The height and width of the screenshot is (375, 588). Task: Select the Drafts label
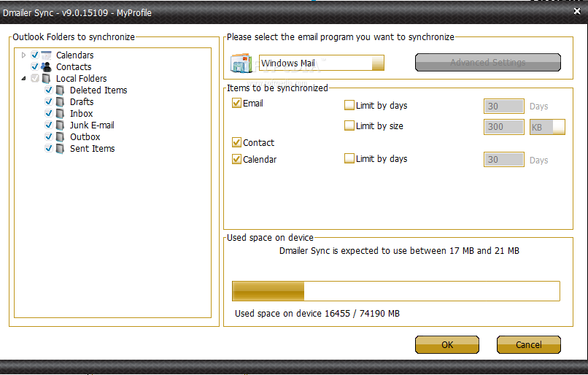(x=82, y=101)
